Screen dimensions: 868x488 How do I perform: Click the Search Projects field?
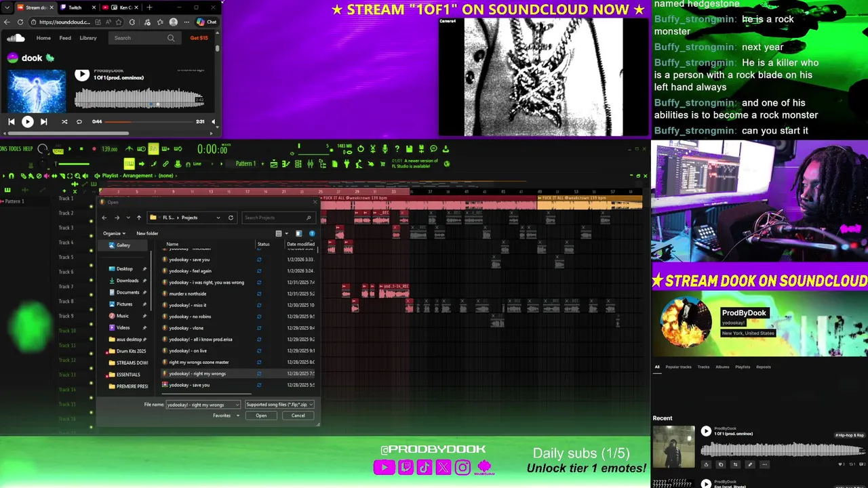[x=277, y=218]
